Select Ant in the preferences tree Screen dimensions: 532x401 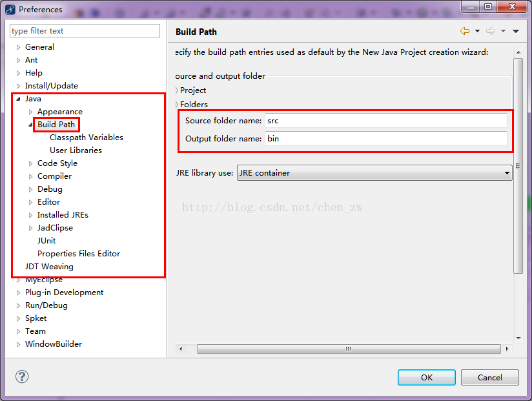pos(31,59)
